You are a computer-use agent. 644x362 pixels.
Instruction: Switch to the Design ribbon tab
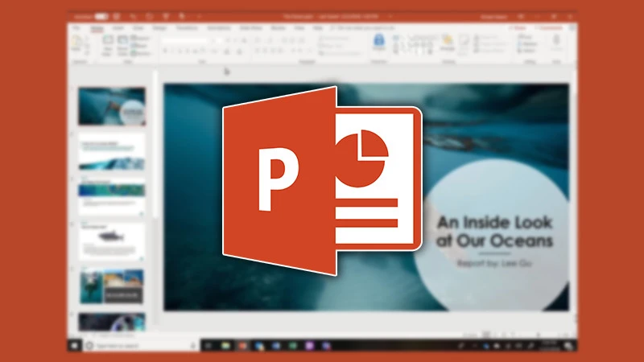(159, 28)
